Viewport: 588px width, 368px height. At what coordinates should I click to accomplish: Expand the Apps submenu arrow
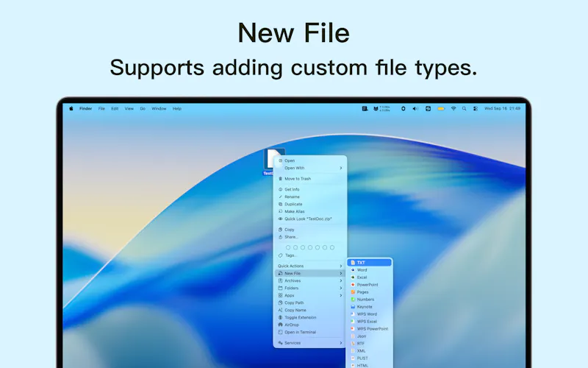click(341, 296)
